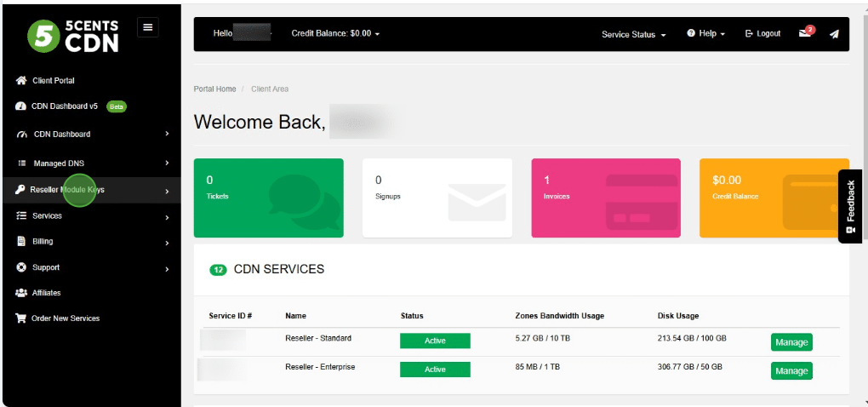Click the Reseller - Enterprise name
Screen dimensions: 868x407
[x=320, y=367]
